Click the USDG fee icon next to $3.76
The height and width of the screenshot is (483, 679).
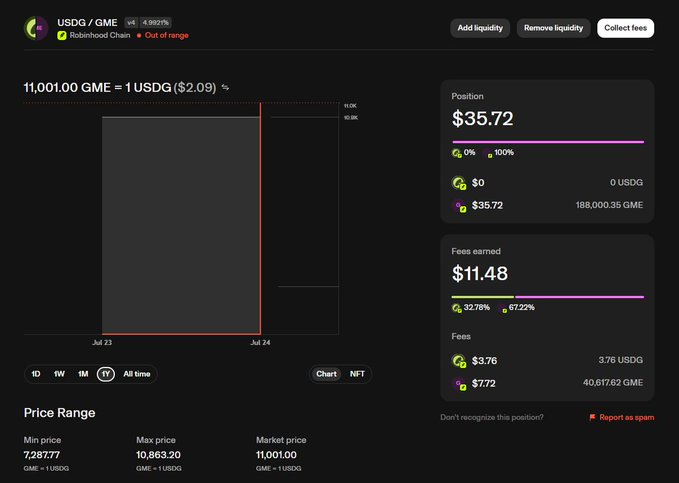point(459,360)
